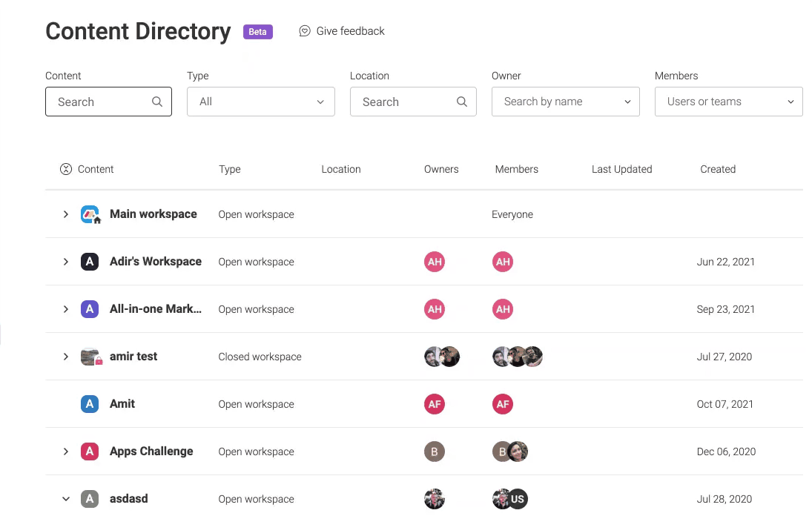Image resolution: width=812 pixels, height=516 pixels.
Task: Click the AH member avatar in All-in-one Mark... row
Action: point(503,309)
